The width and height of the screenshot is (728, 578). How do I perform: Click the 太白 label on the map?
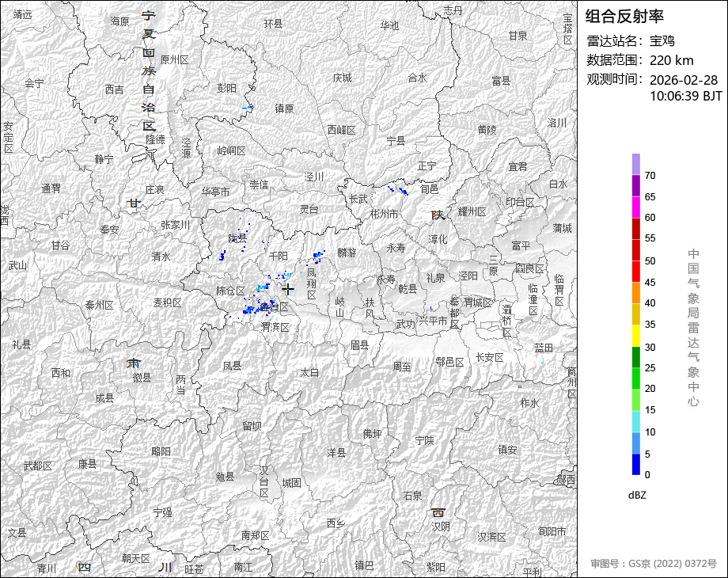click(x=309, y=373)
